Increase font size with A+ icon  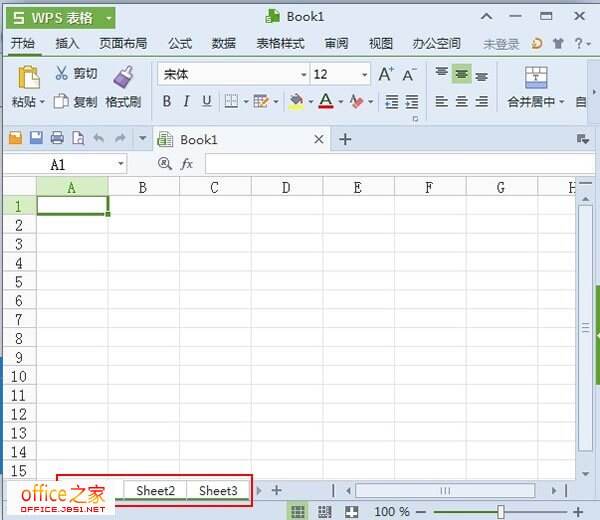click(386, 74)
